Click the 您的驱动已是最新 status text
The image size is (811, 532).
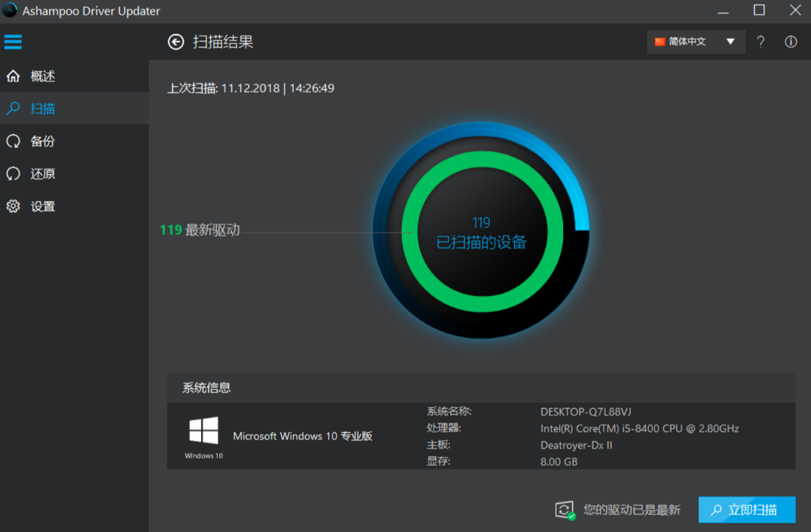(x=632, y=510)
